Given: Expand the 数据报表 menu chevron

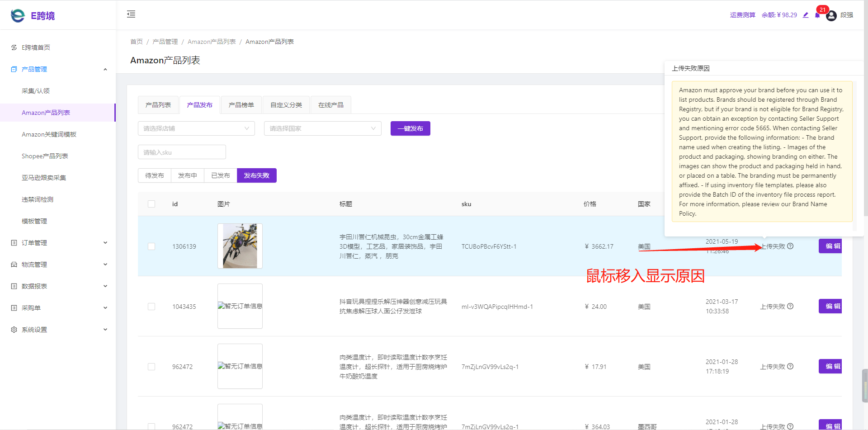Looking at the screenshot, I should 105,286.
